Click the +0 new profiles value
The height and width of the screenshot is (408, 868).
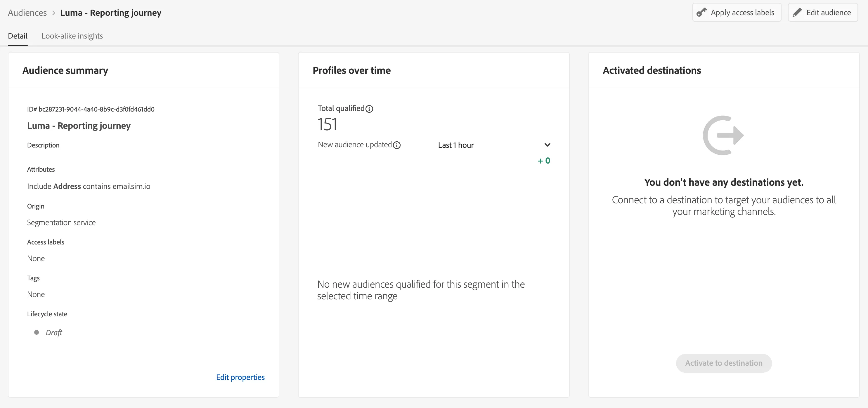(544, 161)
